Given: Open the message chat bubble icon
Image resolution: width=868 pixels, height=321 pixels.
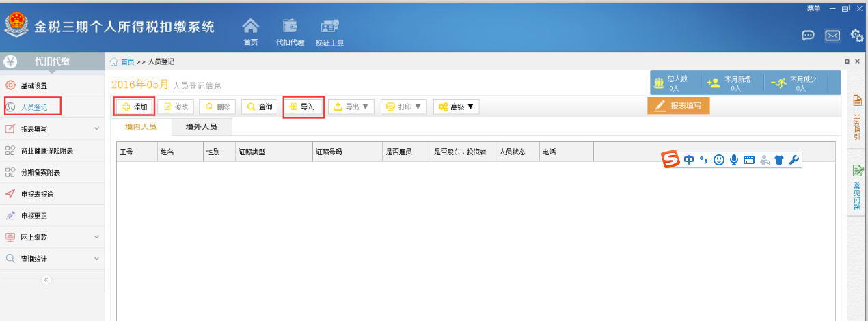Looking at the screenshot, I should [808, 36].
